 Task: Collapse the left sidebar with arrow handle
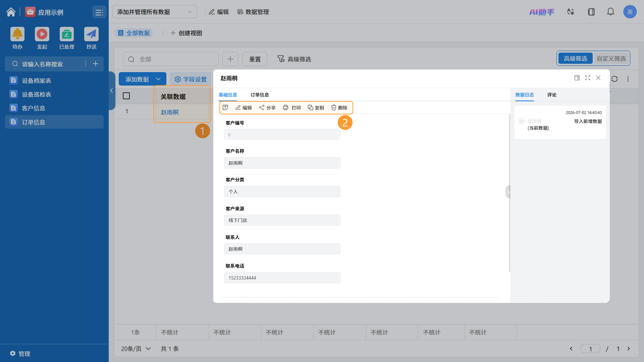tap(112, 91)
